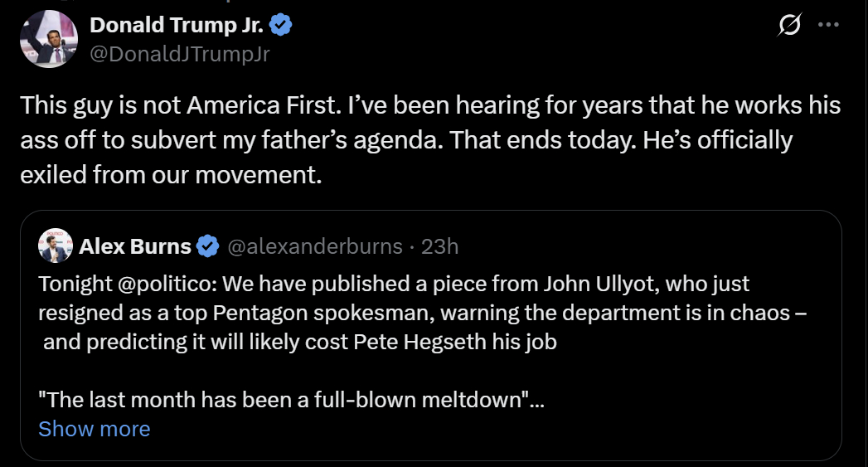868x467 pixels.
Task: Click the 23h timestamp on quoted post
Action: 440,246
